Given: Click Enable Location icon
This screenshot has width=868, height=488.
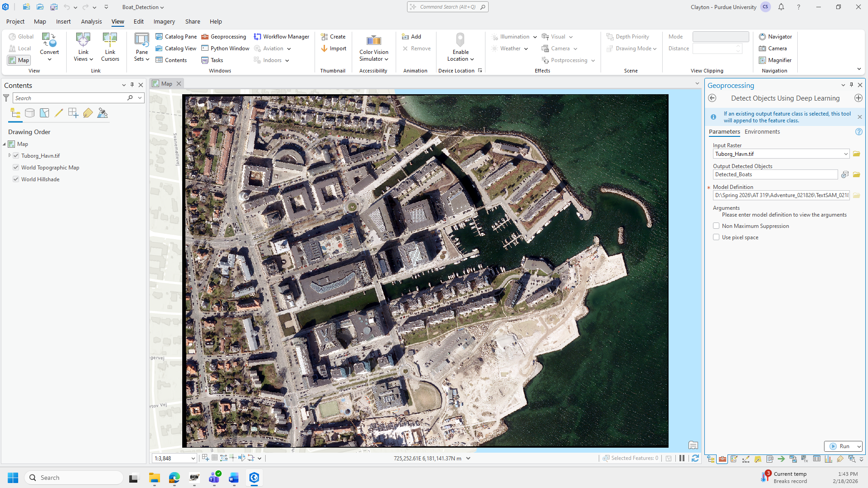Looking at the screenshot, I should pos(460,41).
